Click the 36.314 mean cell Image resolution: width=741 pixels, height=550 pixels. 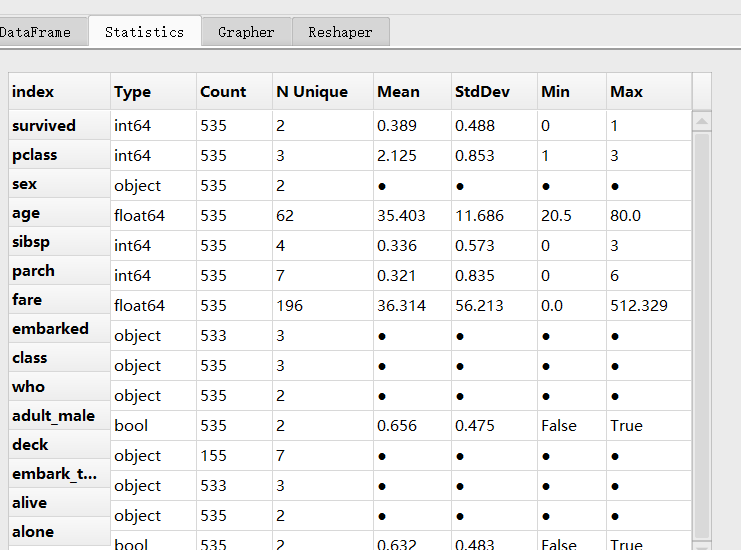tap(413, 306)
